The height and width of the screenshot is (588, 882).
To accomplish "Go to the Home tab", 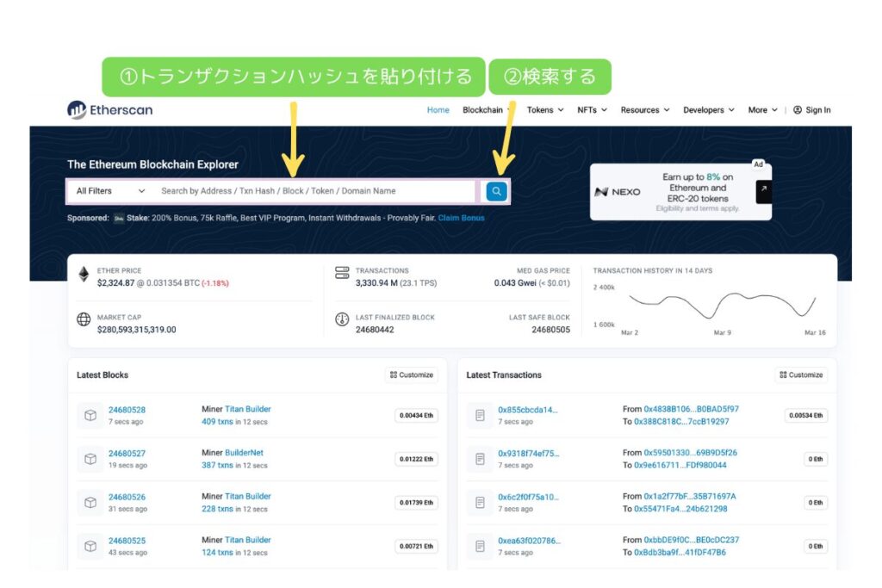I will click(438, 110).
